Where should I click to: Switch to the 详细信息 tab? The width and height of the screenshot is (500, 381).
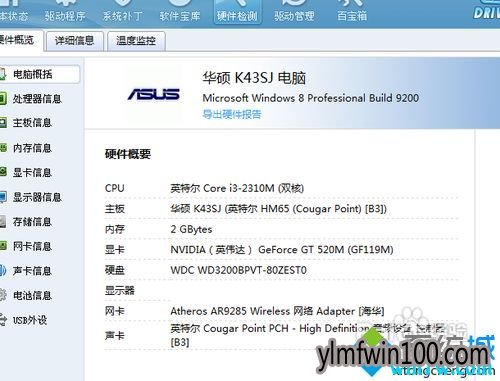[75, 41]
